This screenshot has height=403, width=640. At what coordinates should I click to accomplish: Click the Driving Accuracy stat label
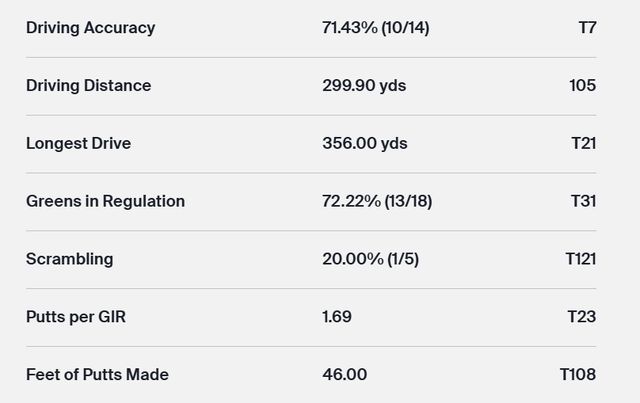pos(90,28)
